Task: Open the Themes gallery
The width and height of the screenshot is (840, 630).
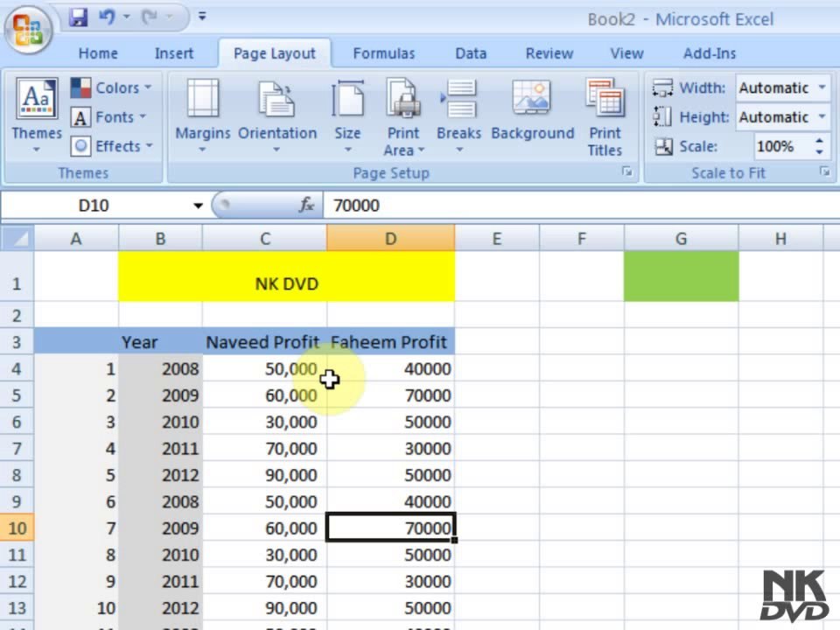Action: 37,115
